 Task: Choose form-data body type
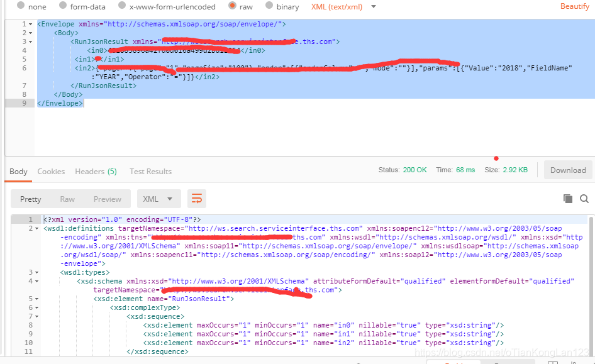coord(63,6)
